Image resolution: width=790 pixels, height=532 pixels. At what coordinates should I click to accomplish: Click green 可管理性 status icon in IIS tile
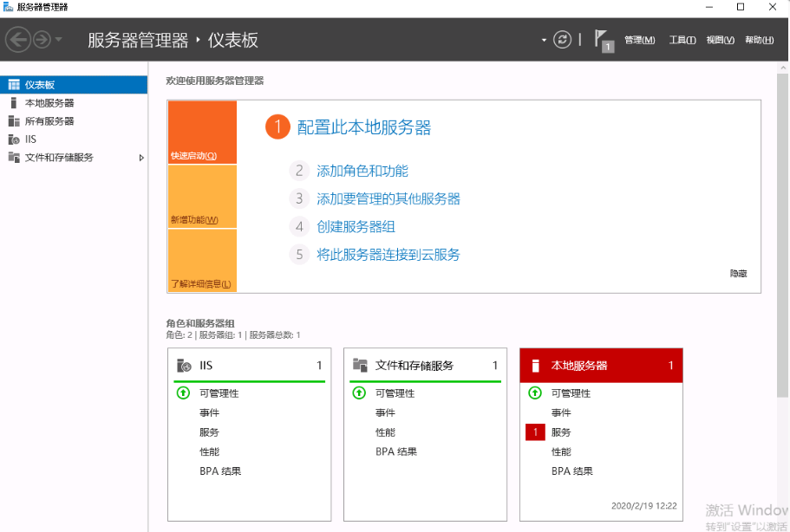click(x=183, y=393)
